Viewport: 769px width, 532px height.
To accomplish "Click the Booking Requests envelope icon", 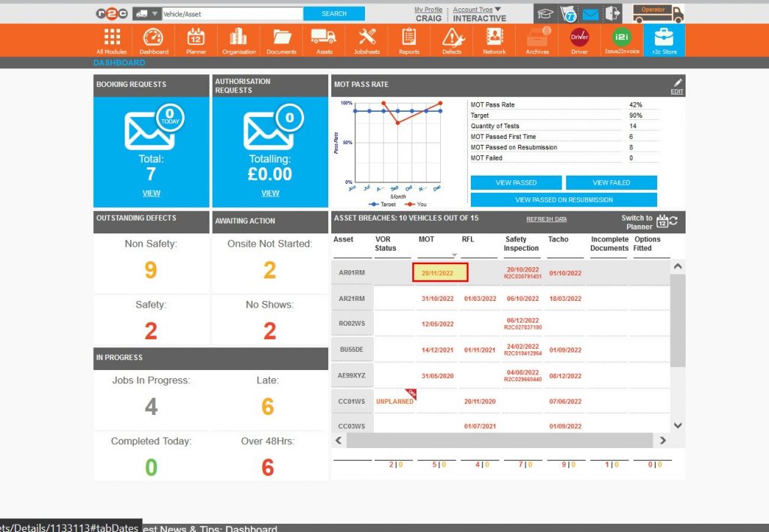I will click(x=149, y=131).
